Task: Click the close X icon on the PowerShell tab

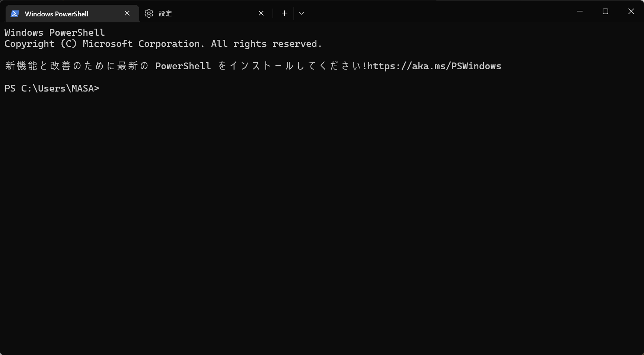Action: pyautogui.click(x=127, y=13)
